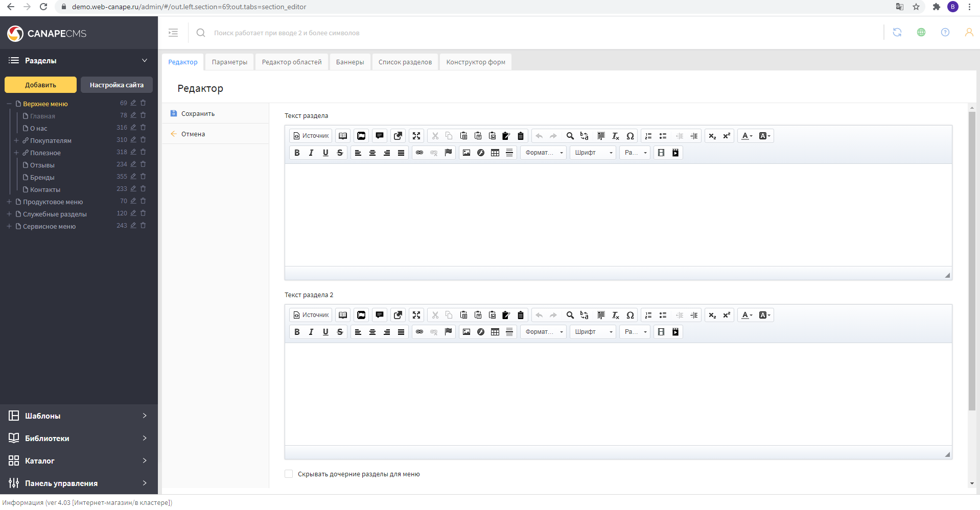Toggle the hide child sections checkbox
Image resolution: width=980 pixels, height=510 pixels.
[289, 474]
